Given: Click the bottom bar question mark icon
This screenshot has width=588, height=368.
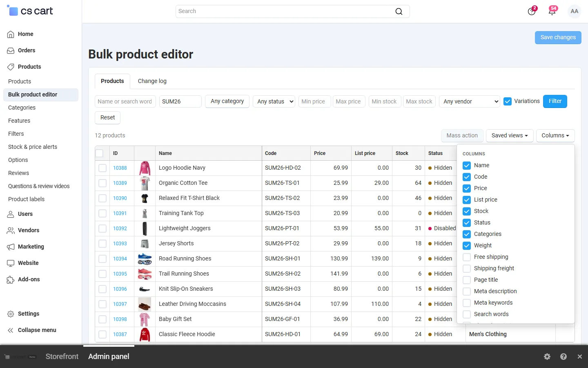Looking at the screenshot, I should [563, 357].
